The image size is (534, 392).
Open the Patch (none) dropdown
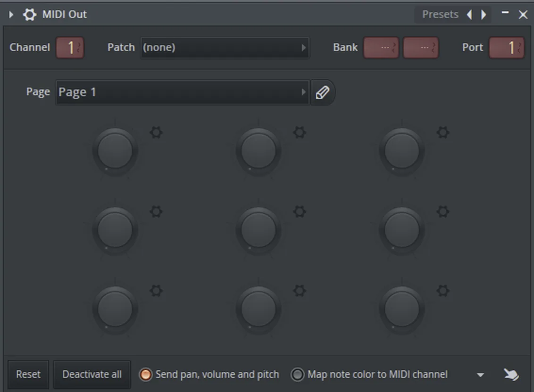[x=225, y=48]
